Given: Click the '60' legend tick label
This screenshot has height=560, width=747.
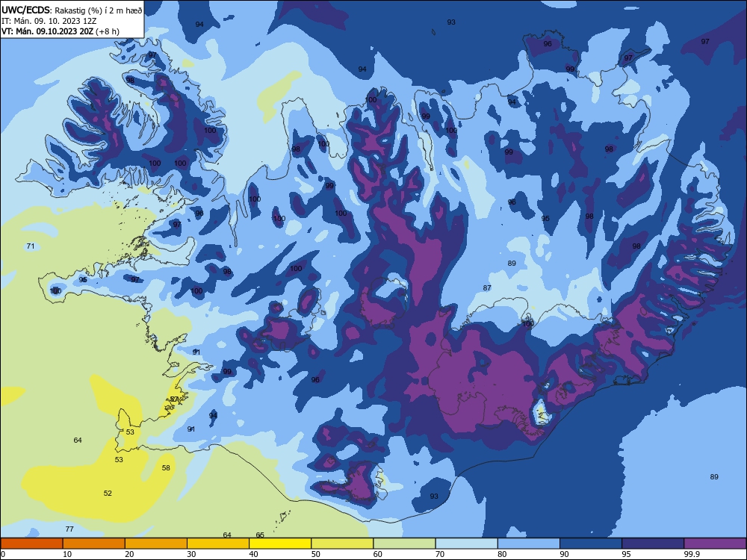Looking at the screenshot, I should [378, 554].
